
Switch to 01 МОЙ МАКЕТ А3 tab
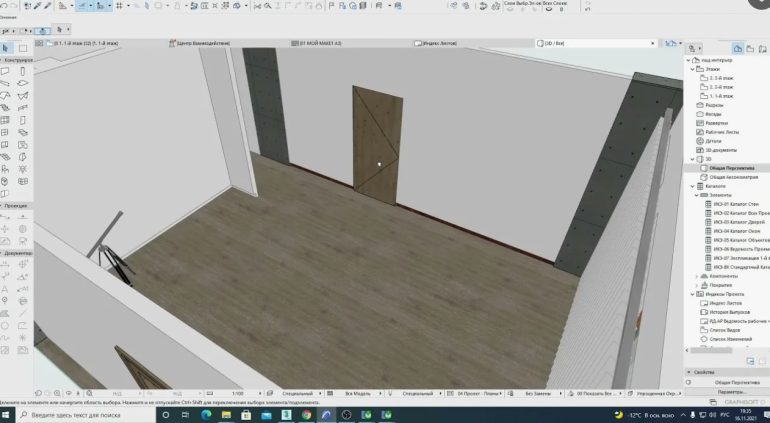pos(317,43)
